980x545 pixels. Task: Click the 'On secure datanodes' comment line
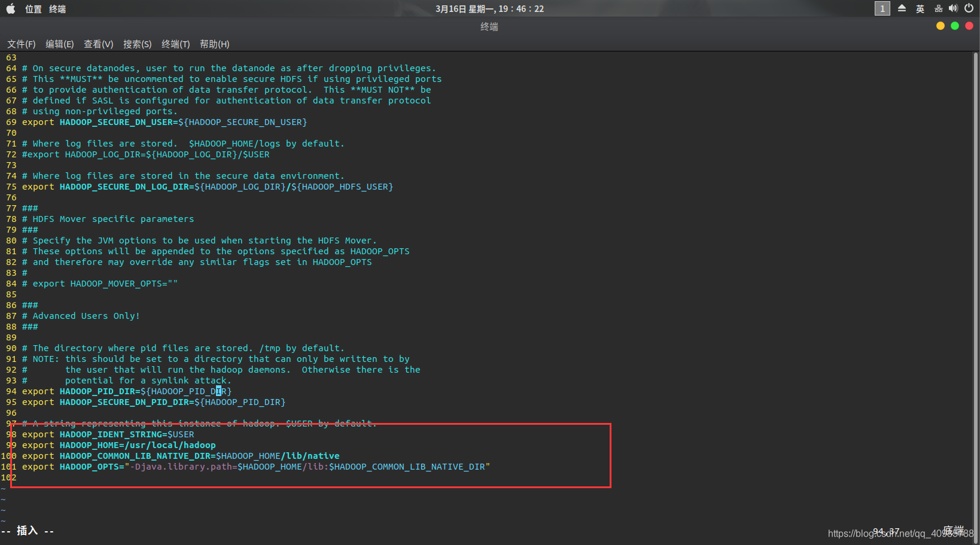click(229, 68)
